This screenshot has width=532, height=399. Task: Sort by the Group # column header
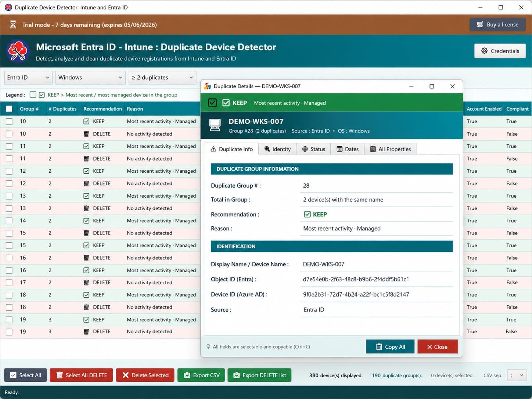coord(29,109)
